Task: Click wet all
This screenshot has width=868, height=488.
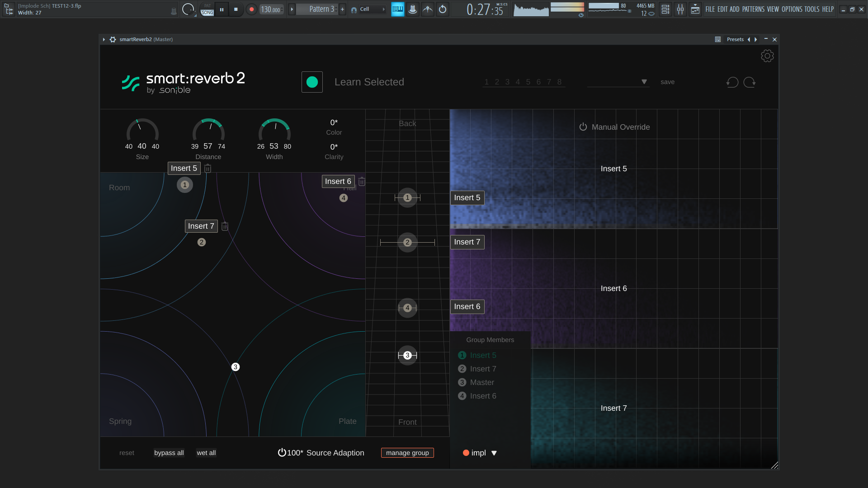Action: click(206, 453)
